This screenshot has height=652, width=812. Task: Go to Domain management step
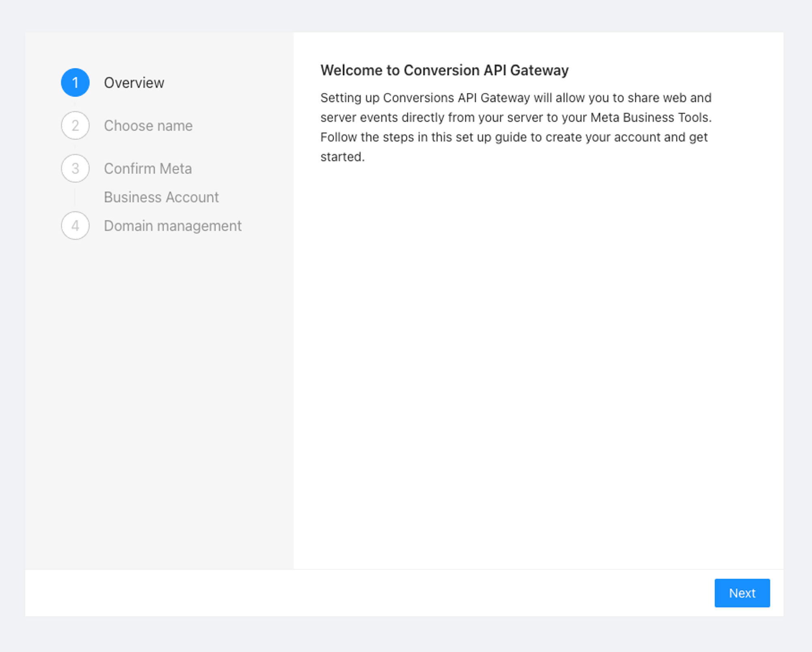click(x=173, y=226)
